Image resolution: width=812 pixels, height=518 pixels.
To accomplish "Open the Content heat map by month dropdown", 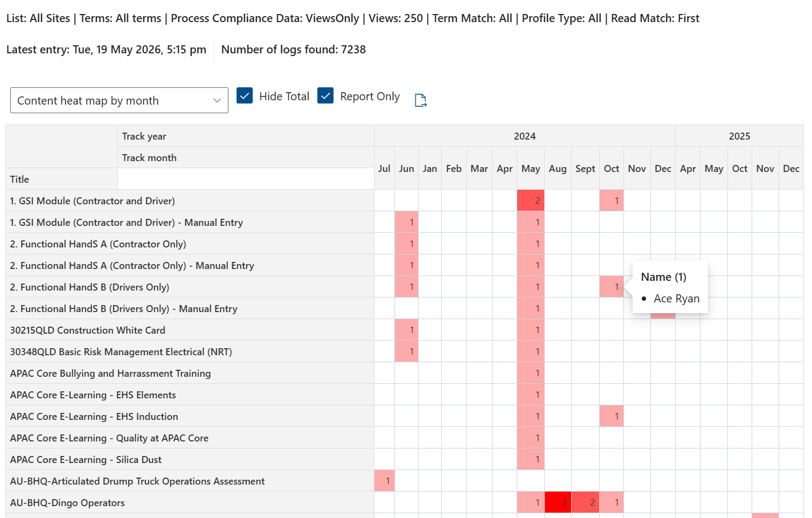I will click(x=119, y=100).
